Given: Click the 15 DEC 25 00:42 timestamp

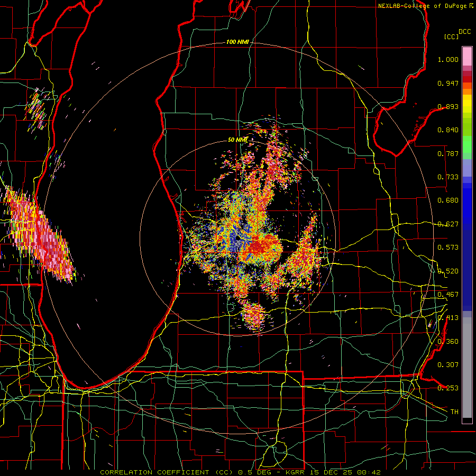Looking at the screenshot, I should (344, 472).
